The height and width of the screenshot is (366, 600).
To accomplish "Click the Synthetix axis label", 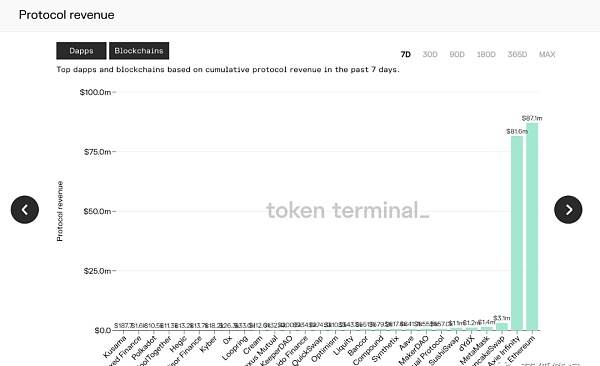I will 385,348.
